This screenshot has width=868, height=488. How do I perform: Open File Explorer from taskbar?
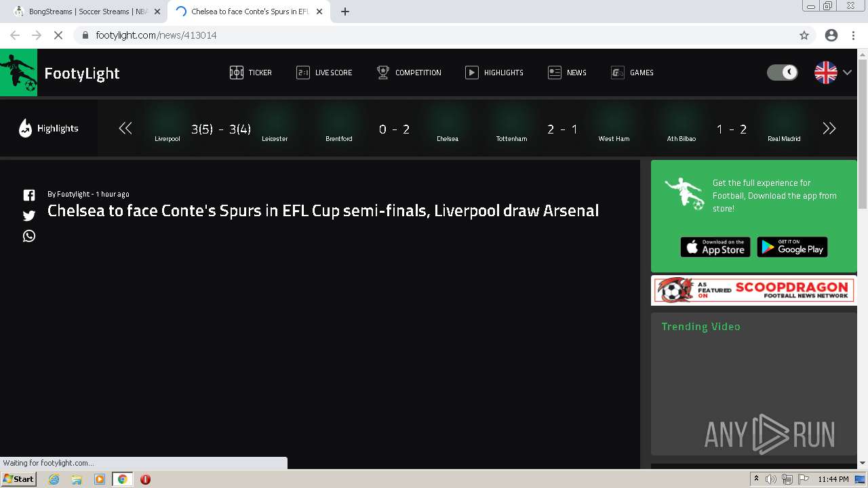[x=77, y=479]
